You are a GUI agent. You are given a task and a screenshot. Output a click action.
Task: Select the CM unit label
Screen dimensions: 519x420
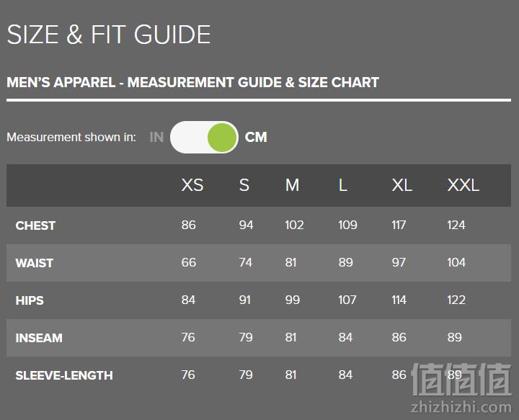pos(256,138)
